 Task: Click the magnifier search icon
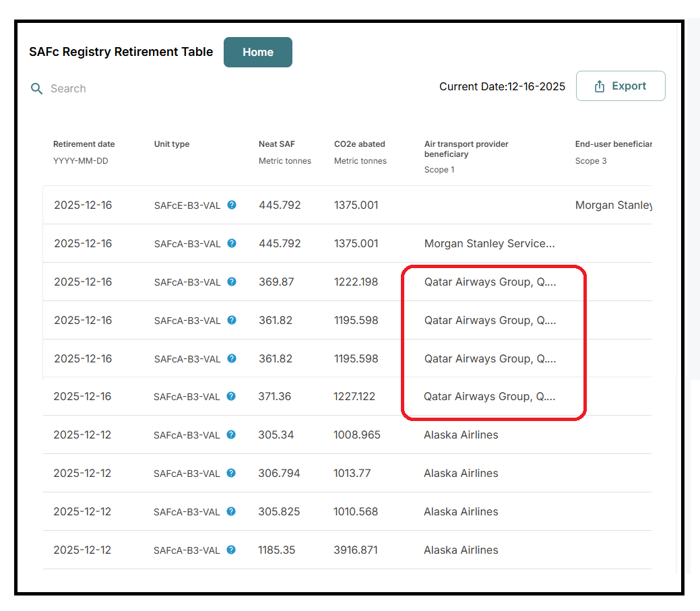coord(36,88)
